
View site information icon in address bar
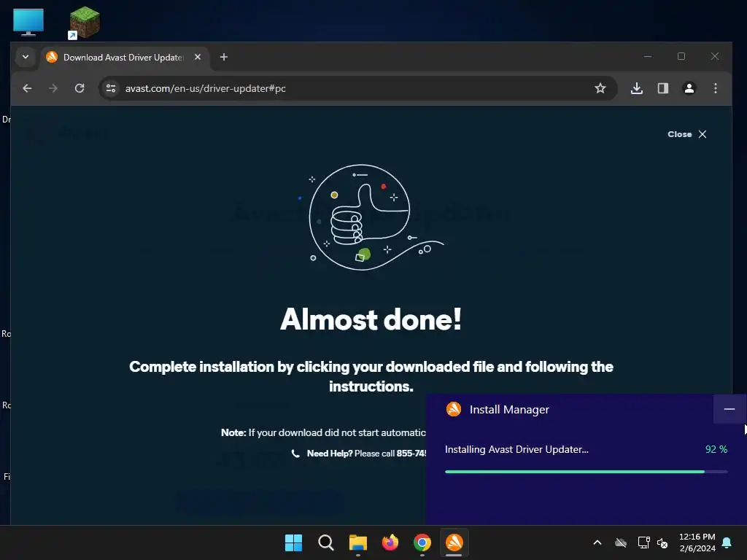tap(111, 88)
